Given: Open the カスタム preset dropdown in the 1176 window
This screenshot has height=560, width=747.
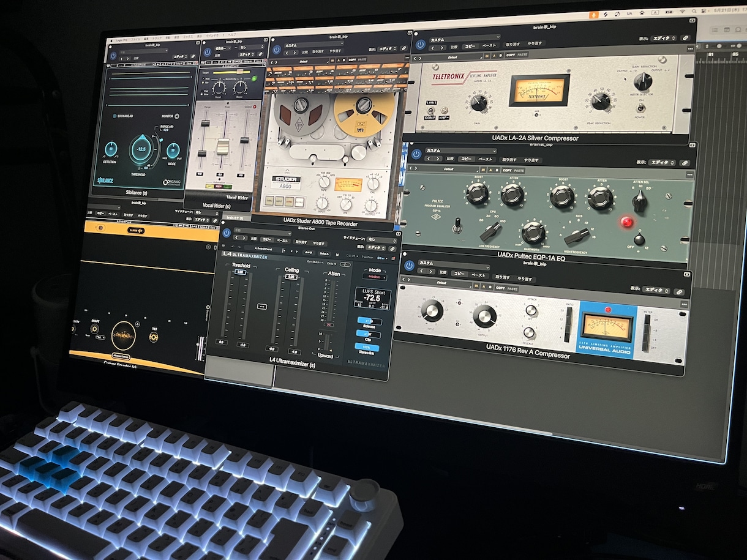Looking at the screenshot, I should point(453,264).
